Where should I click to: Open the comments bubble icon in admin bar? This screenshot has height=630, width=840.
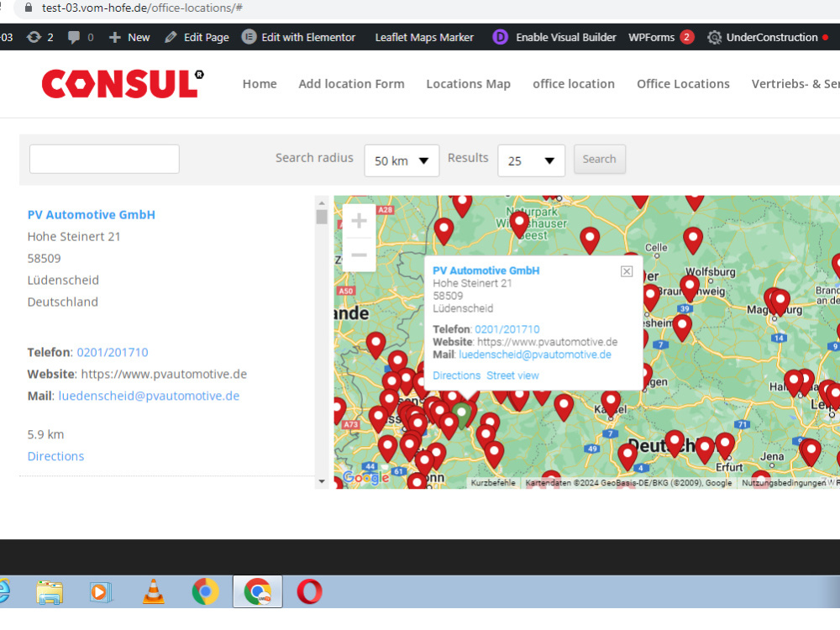(x=74, y=37)
